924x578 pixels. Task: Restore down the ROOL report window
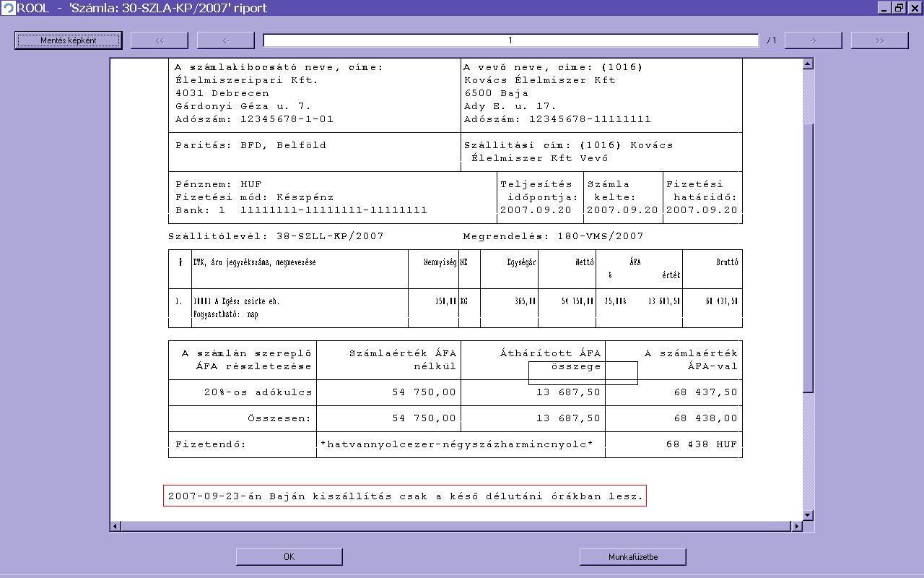click(x=899, y=8)
